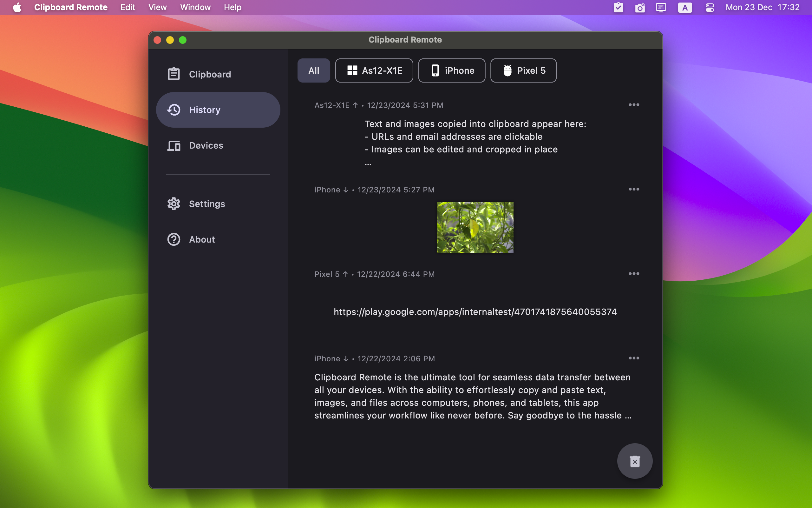
Task: Click the iPhone 12/23/2024 5:27 PM header
Action: click(375, 190)
